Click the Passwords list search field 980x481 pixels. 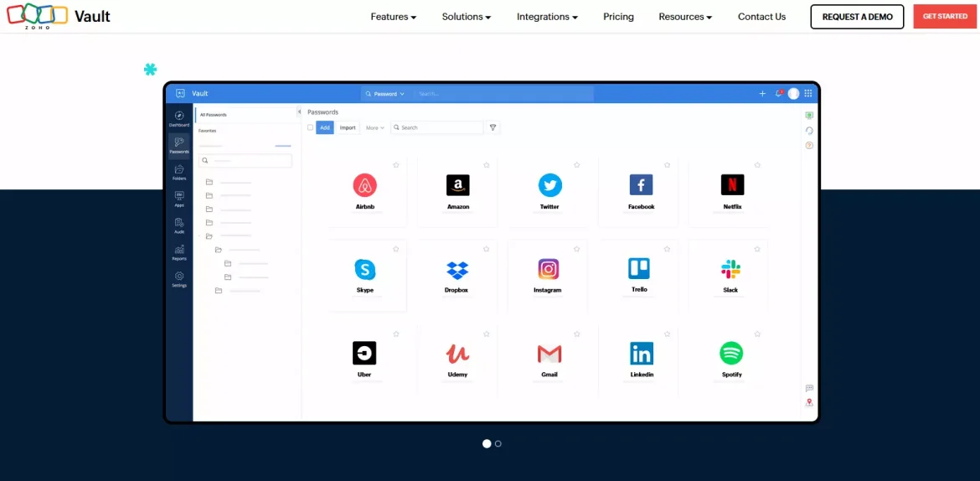tap(437, 127)
